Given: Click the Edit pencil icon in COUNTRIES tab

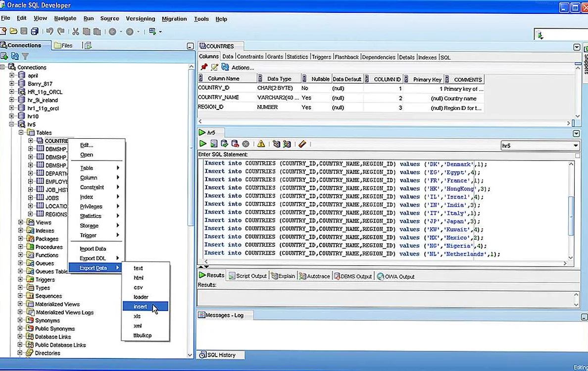Looking at the screenshot, I should [x=214, y=67].
